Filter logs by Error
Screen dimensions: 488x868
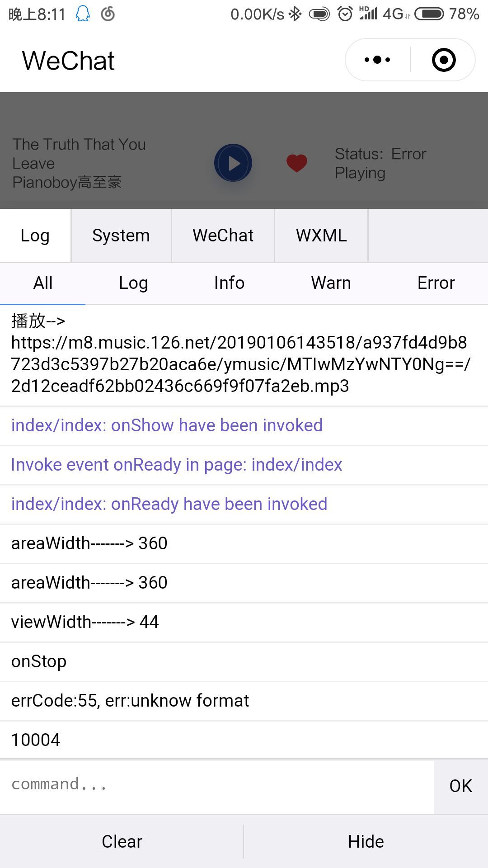point(436,283)
